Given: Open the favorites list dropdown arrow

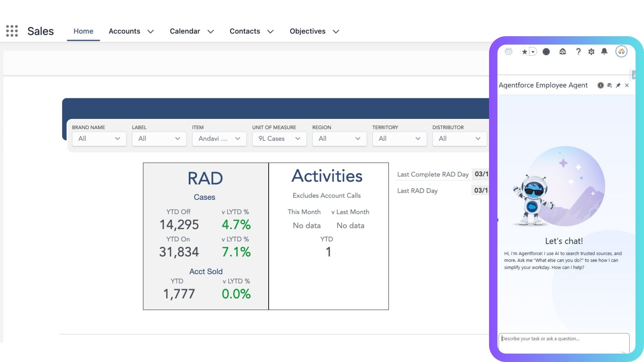Looking at the screenshot, I should click(533, 52).
